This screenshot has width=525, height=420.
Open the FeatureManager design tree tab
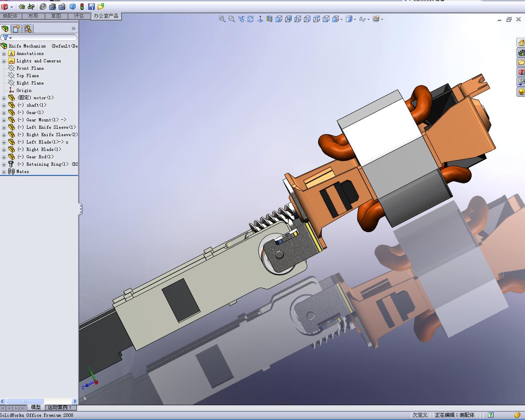coord(5,29)
